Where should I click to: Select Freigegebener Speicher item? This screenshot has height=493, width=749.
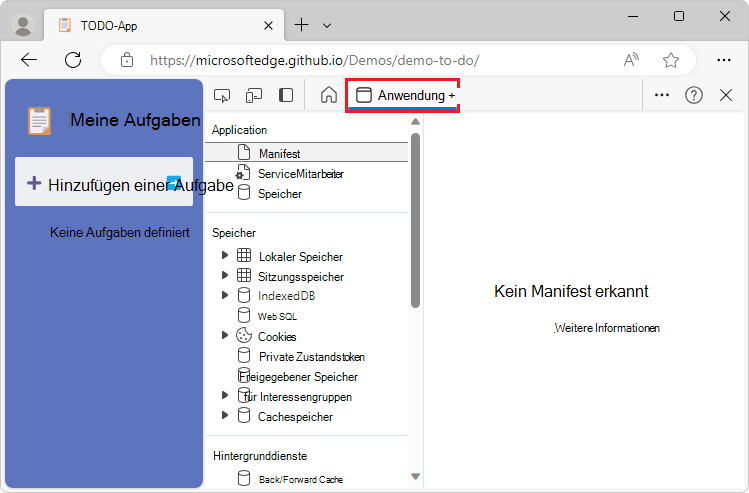click(298, 377)
